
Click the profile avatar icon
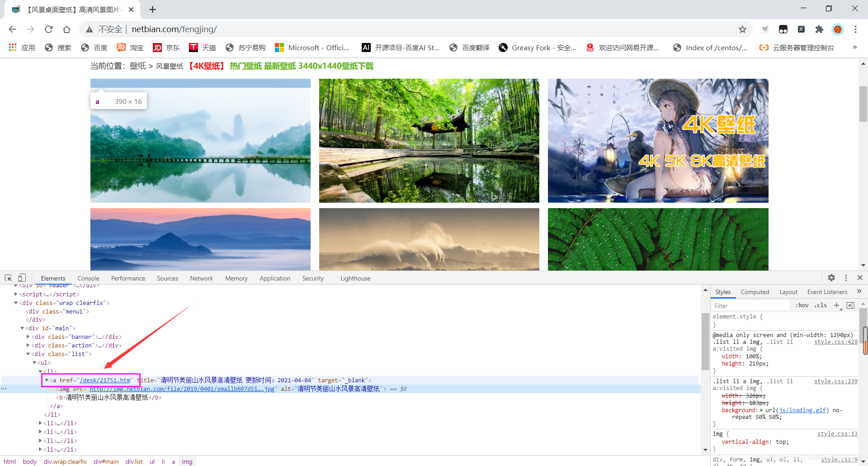838,29
